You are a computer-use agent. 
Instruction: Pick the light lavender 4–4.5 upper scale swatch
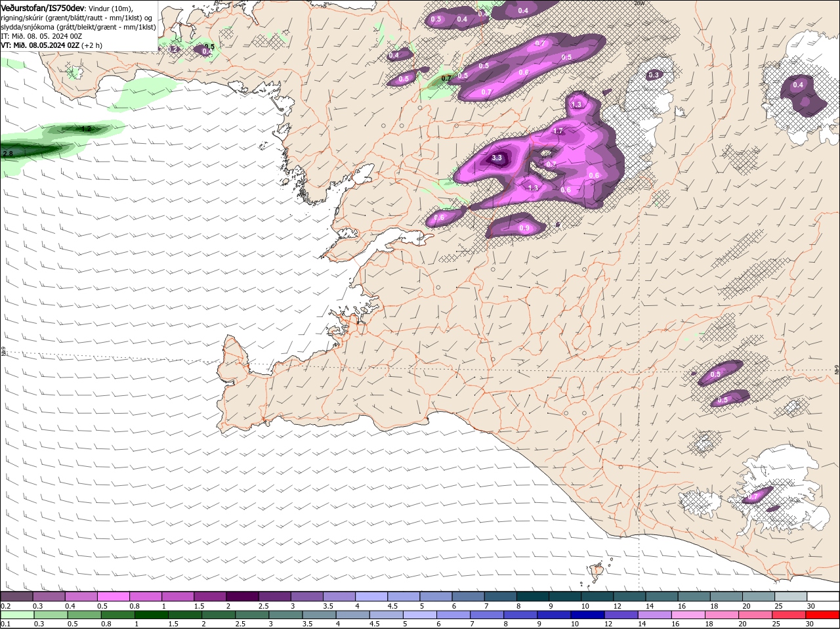(x=371, y=596)
